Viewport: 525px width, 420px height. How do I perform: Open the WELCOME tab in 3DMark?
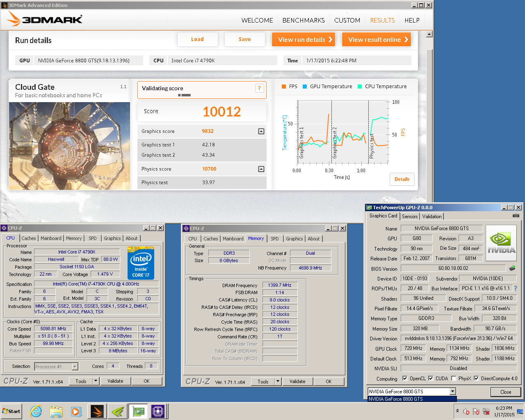pyautogui.click(x=257, y=20)
